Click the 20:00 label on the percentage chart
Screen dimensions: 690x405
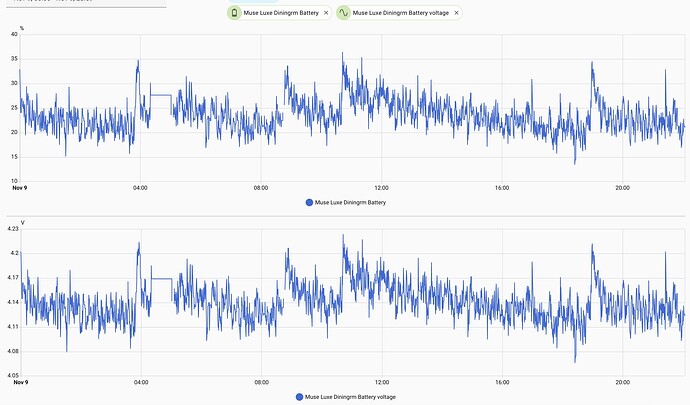coord(622,187)
